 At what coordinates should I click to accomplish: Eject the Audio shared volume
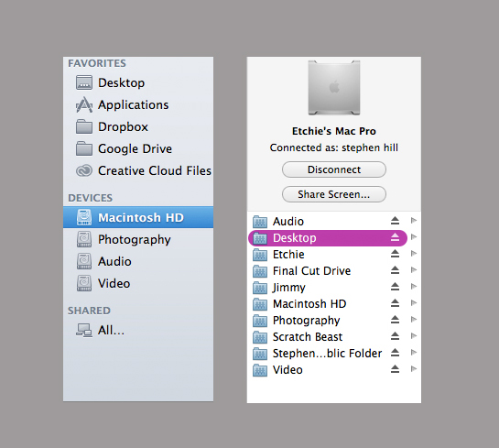click(395, 221)
